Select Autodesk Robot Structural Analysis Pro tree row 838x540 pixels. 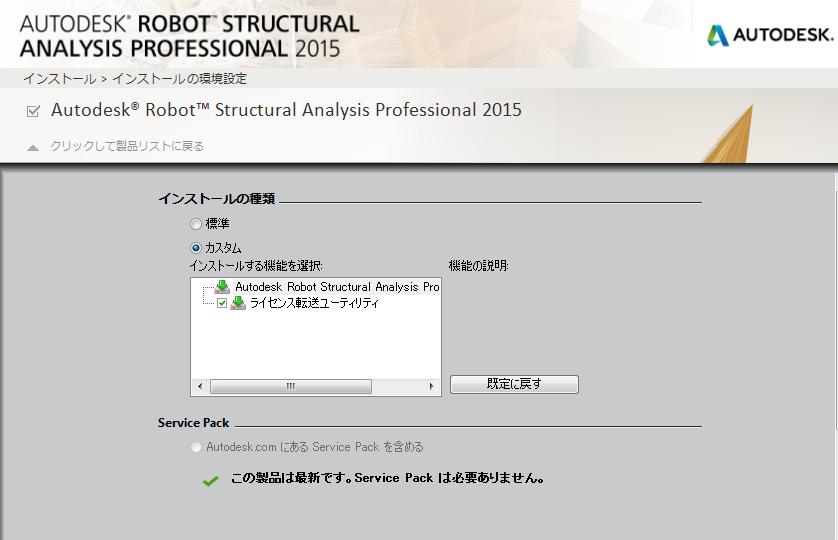[337, 287]
